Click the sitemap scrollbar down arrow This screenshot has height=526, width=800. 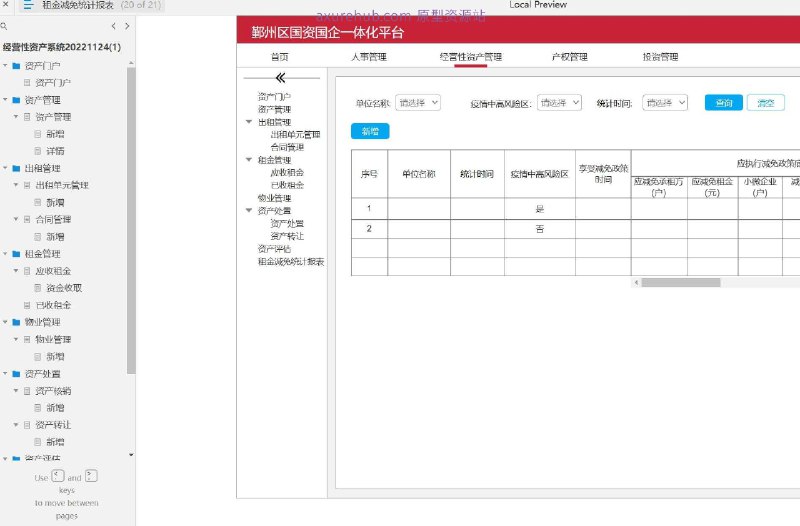pyautogui.click(x=131, y=455)
